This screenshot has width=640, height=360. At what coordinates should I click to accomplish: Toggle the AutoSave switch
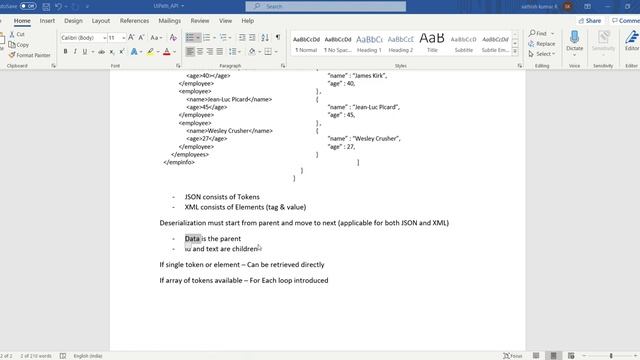[x=28, y=6]
